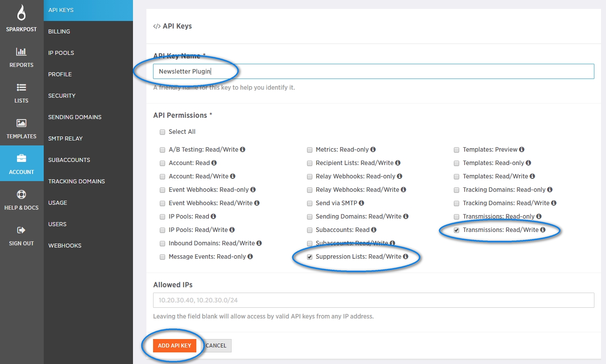Enable Templates: Read/Write permission
Viewport: 606px width, 364px height.
coord(457,177)
